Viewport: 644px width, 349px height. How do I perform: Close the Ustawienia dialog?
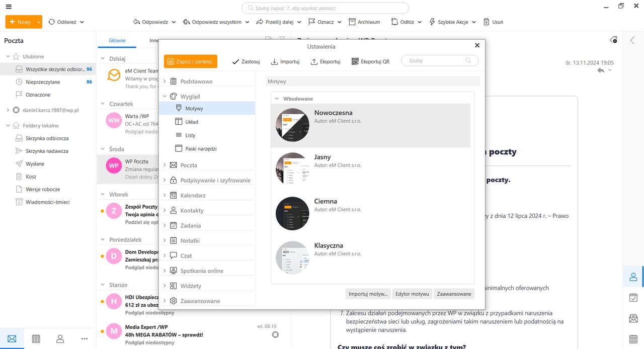coord(477,45)
